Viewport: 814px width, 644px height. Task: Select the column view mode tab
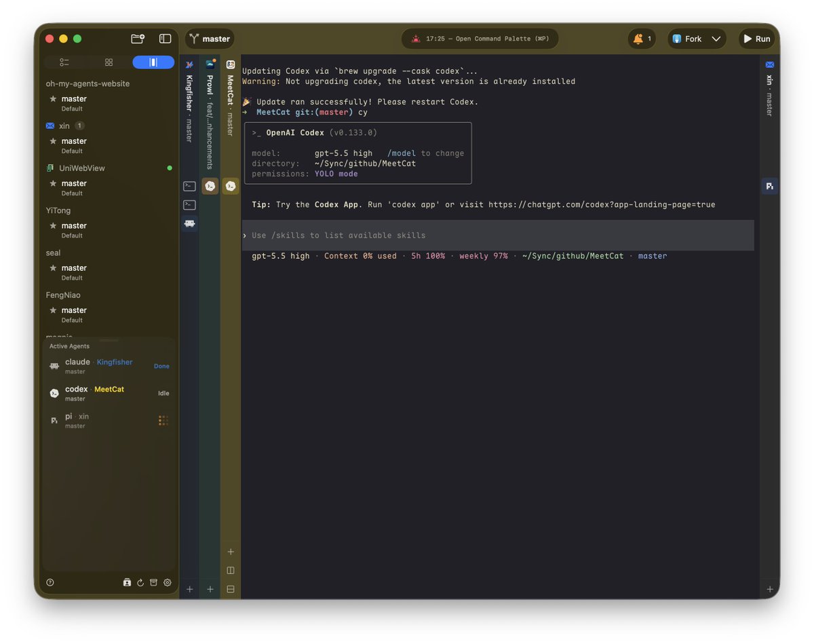(153, 62)
